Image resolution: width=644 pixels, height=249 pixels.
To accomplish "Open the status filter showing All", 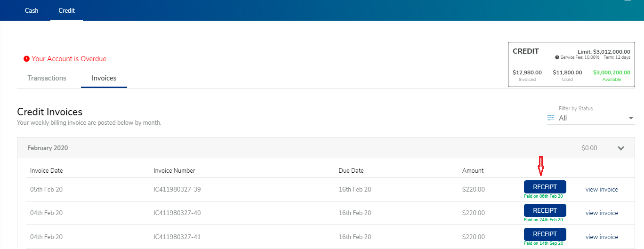I will [x=591, y=118].
